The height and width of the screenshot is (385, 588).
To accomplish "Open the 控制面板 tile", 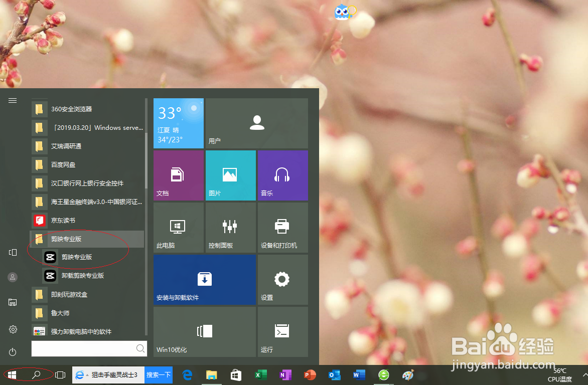I will point(231,228).
